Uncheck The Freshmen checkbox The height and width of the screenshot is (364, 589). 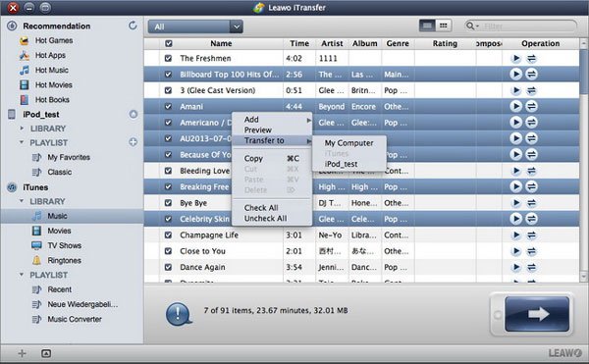(168, 58)
